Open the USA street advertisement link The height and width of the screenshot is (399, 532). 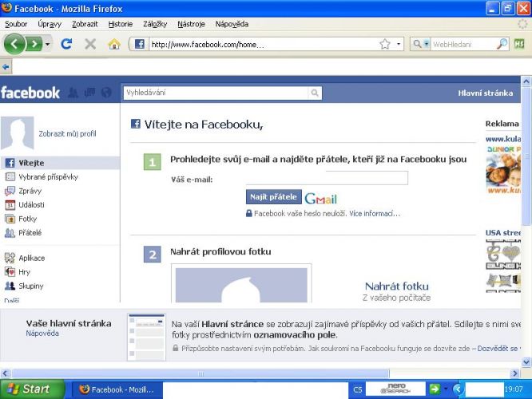point(502,233)
